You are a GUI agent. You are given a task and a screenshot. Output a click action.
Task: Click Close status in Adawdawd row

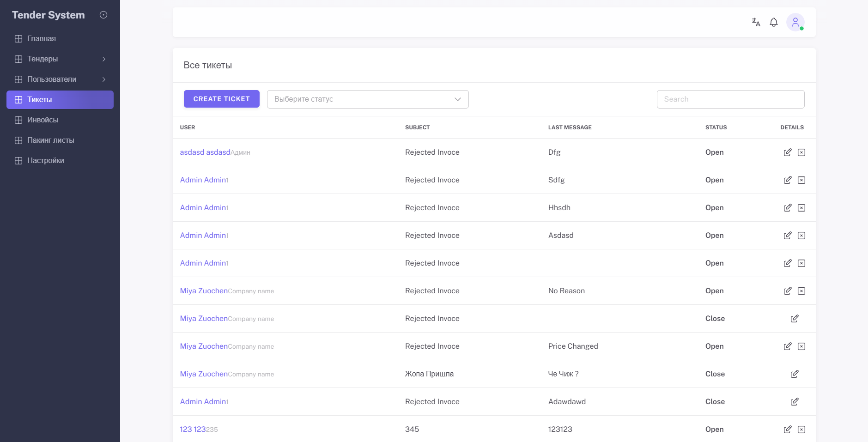click(715, 402)
